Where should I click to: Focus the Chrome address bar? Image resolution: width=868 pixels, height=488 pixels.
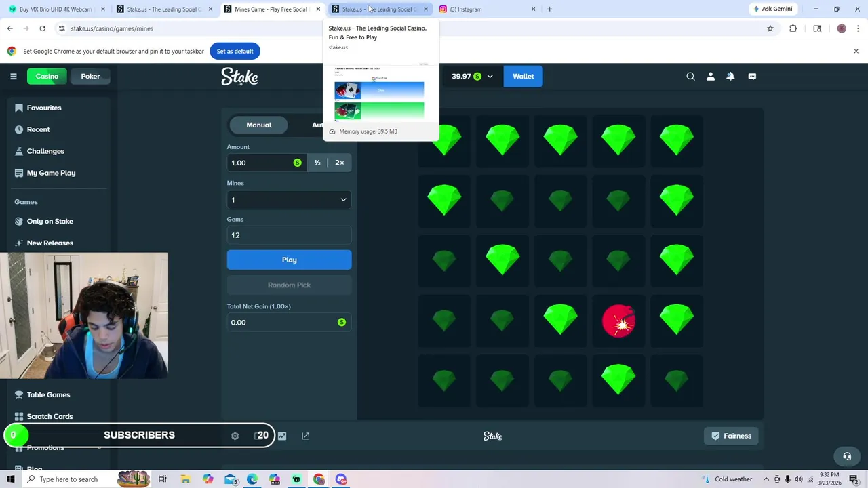click(407, 28)
